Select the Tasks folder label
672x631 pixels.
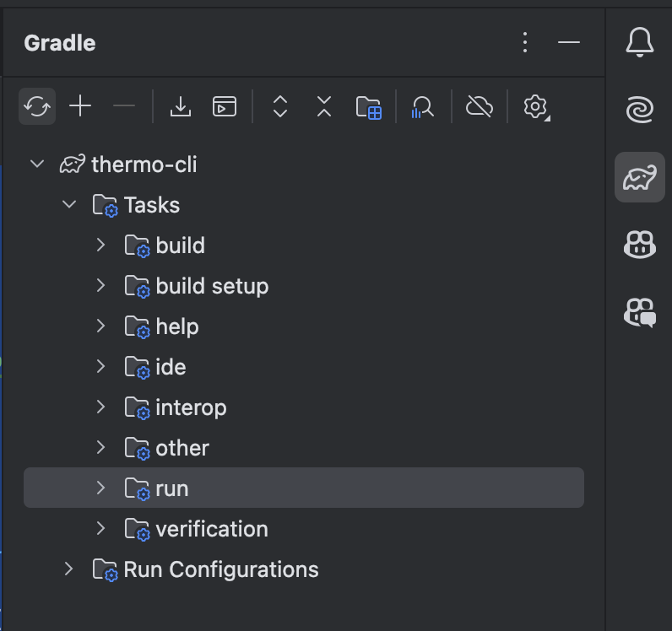click(152, 205)
